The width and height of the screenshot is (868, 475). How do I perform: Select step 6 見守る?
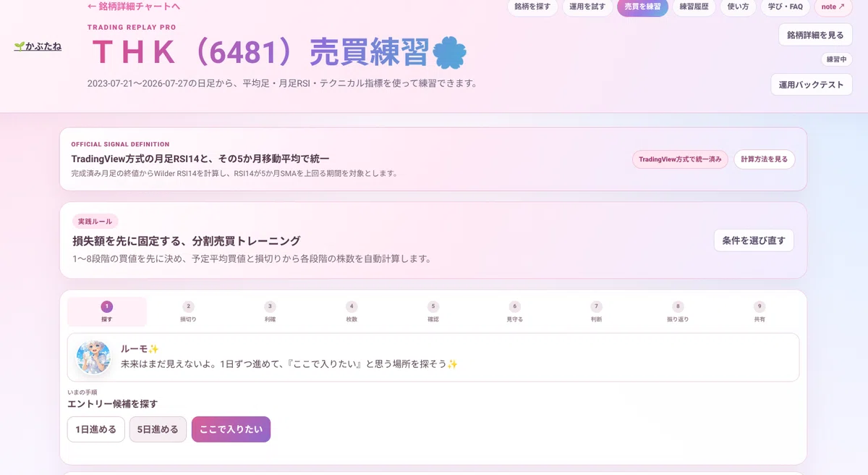click(x=515, y=312)
